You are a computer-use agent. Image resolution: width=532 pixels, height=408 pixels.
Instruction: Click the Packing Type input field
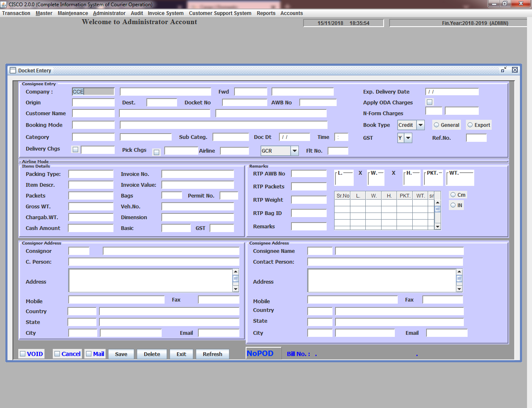91,174
